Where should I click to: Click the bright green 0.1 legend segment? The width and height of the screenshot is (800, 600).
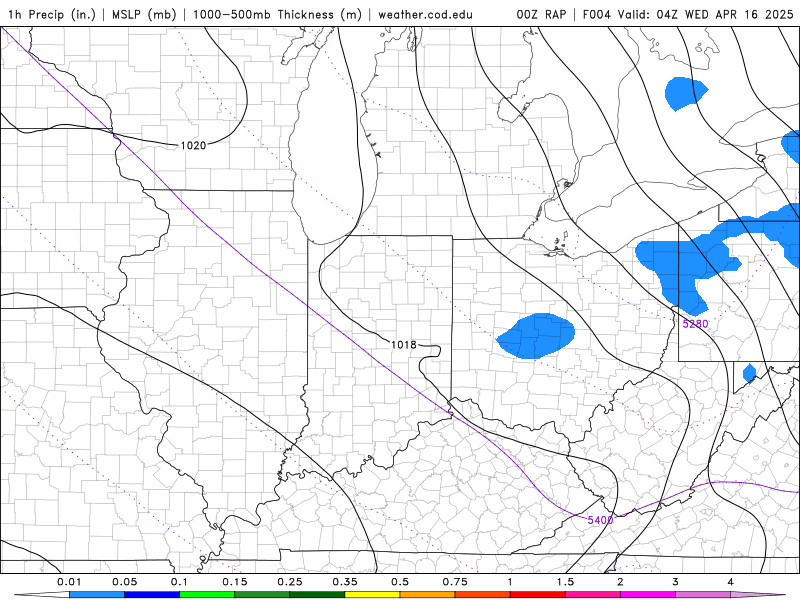tap(207, 595)
